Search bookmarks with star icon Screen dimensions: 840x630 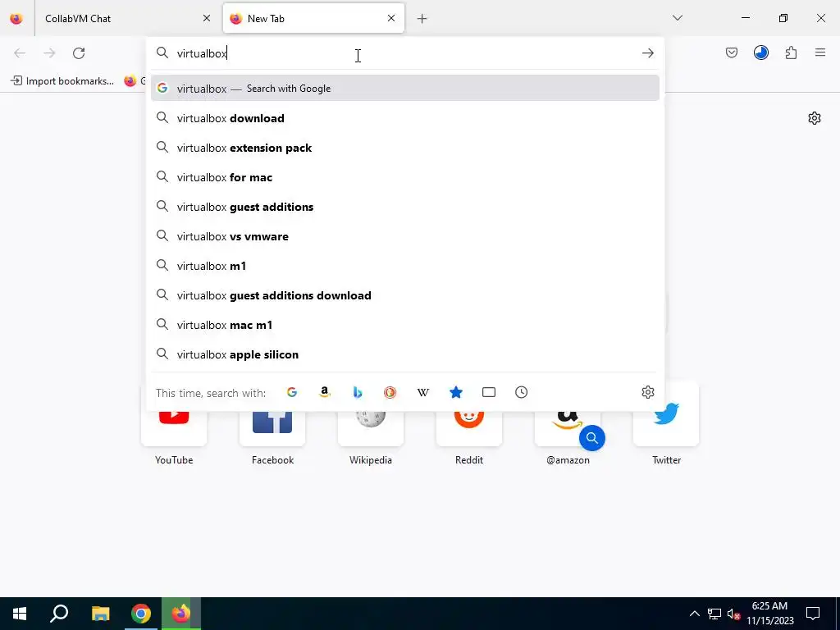click(456, 392)
